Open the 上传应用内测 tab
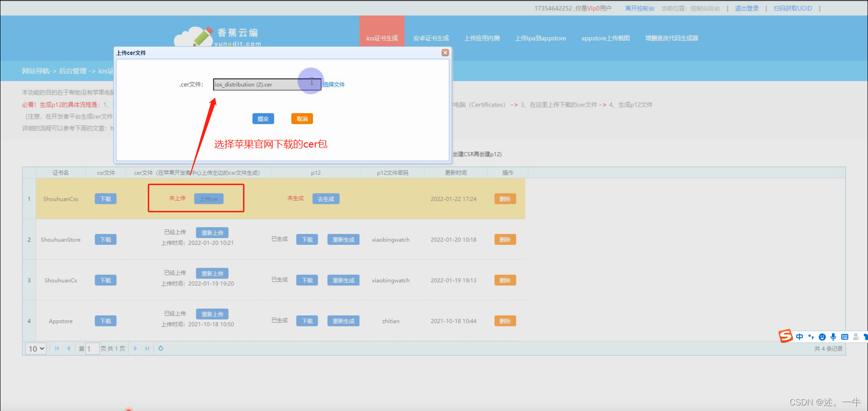 [482, 38]
